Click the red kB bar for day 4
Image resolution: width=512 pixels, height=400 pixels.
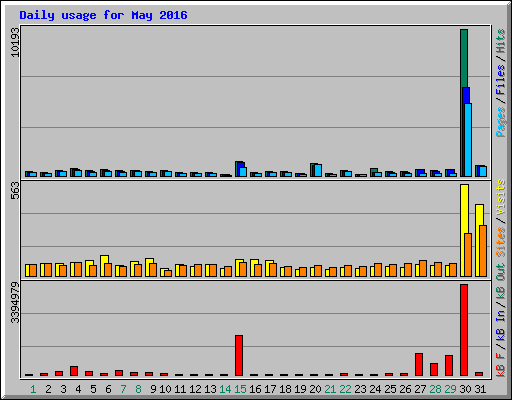(74, 371)
